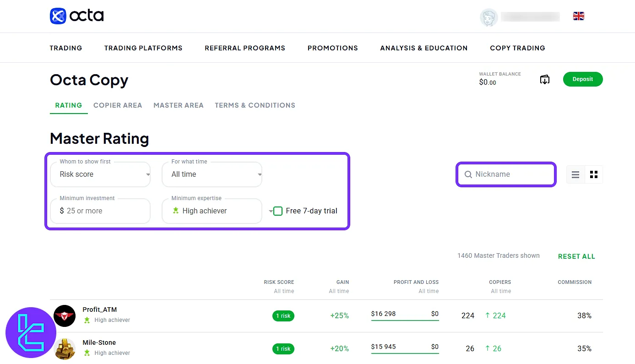Click the Minimum investment field
The height and width of the screenshot is (364, 635).
[100, 211]
